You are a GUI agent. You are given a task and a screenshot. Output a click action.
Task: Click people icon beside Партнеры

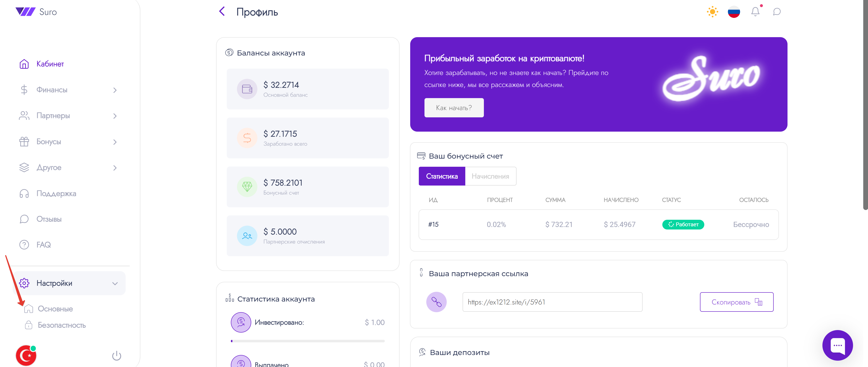[x=24, y=116]
